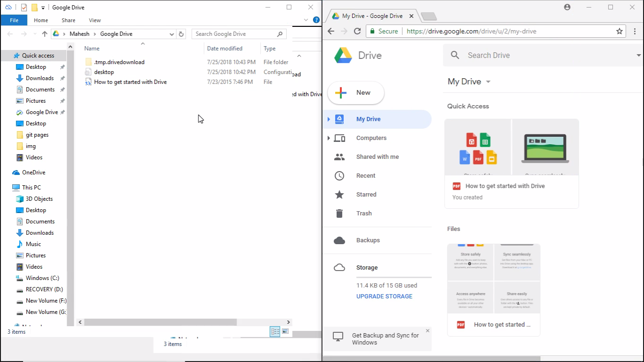The height and width of the screenshot is (362, 644).
Task: Switch to the Share ribbon tab
Action: click(x=68, y=20)
